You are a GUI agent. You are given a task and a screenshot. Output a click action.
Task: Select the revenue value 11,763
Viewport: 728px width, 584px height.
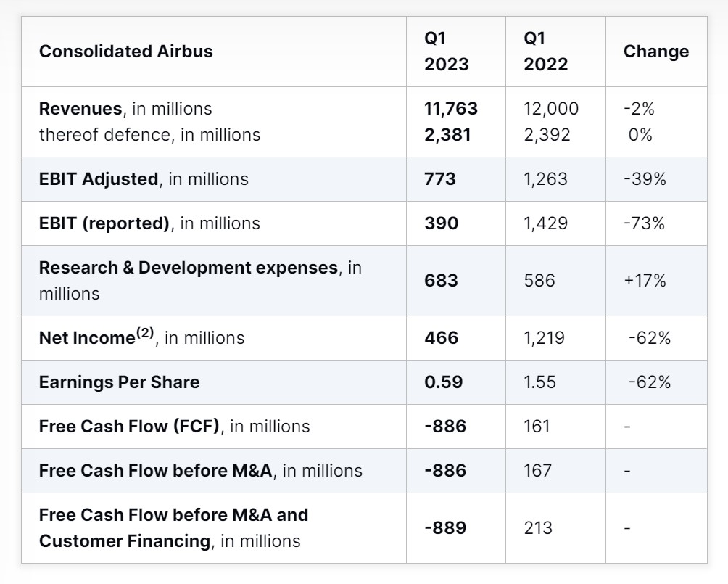pos(451,109)
